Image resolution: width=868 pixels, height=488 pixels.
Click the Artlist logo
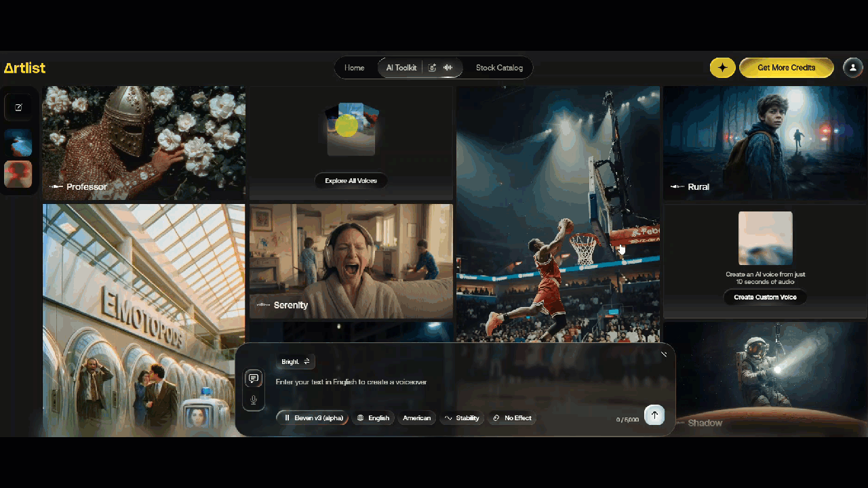point(25,68)
